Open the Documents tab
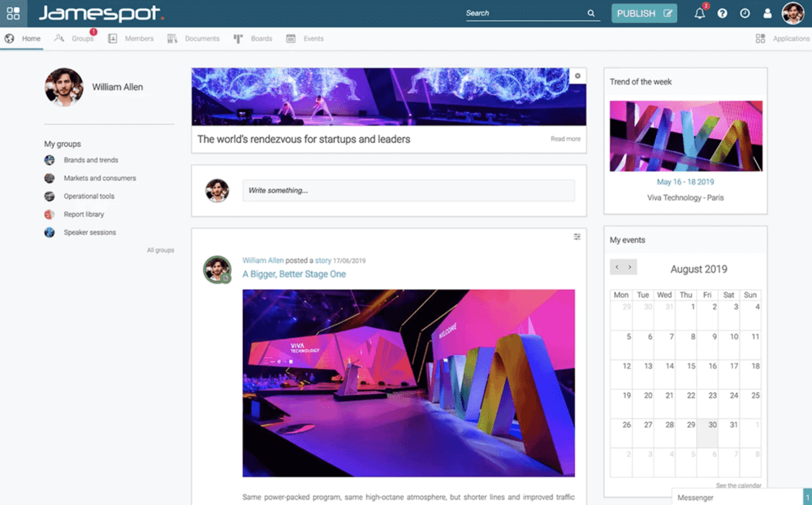Image resolution: width=812 pixels, height=505 pixels. click(193, 38)
